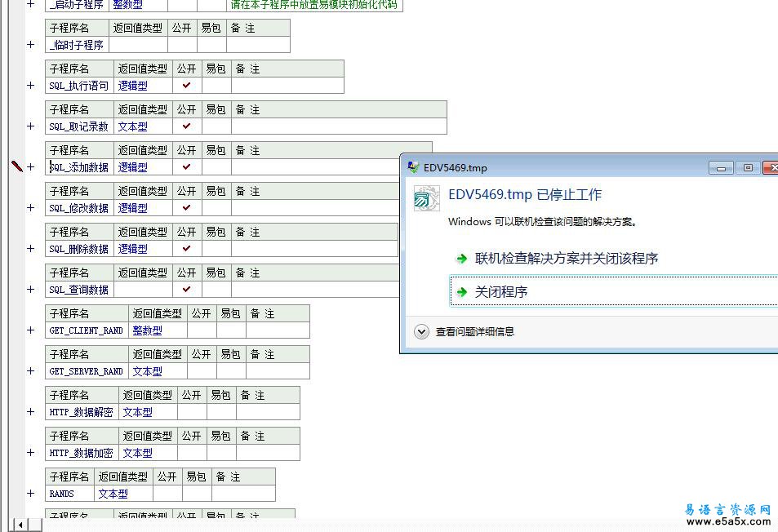Toggle the 公开 checkmark for SQL_添加数据
Image resolution: width=778 pixels, height=532 pixels.
click(x=187, y=167)
